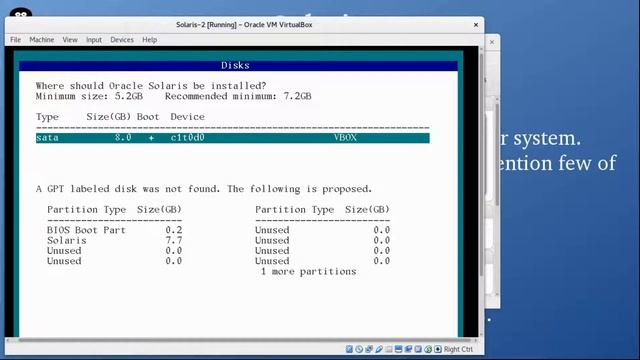
Task: Click the green mouse integration status icon
Action: (428, 349)
